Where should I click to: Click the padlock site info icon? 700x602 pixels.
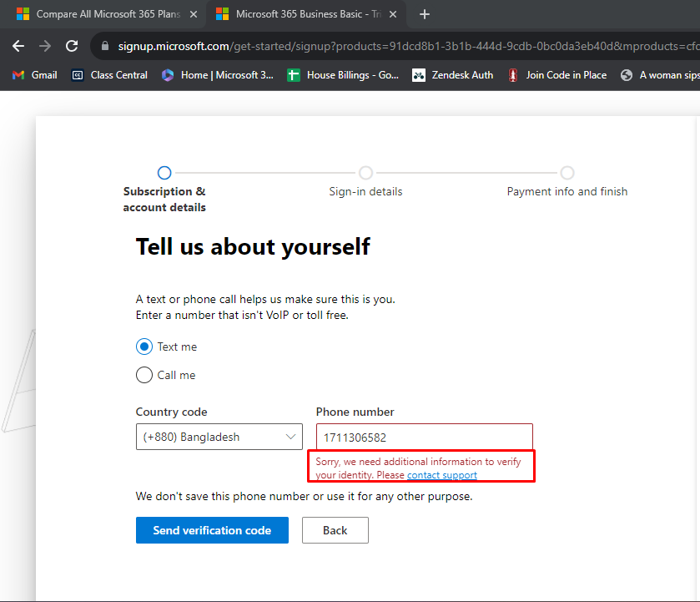click(105, 46)
